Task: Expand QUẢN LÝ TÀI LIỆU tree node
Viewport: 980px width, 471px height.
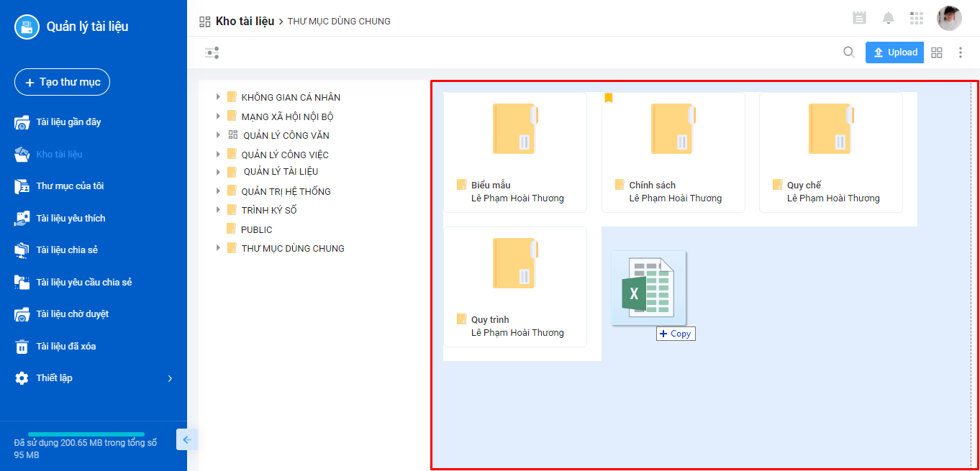Action: tap(218, 172)
